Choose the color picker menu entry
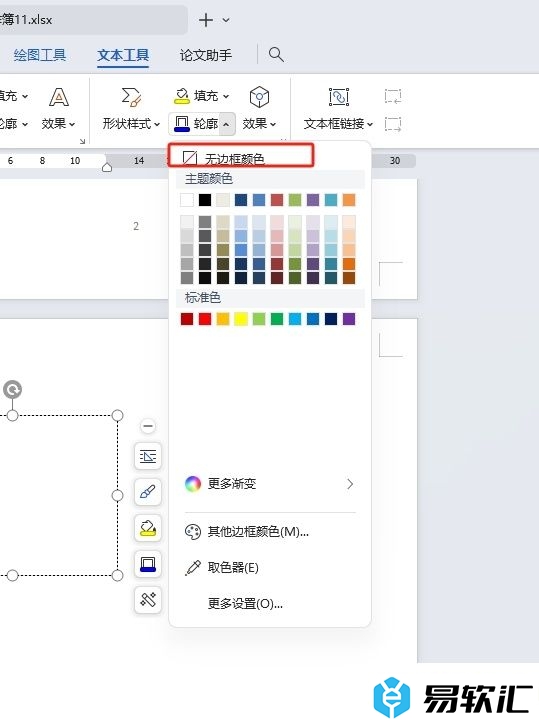 tap(270, 568)
